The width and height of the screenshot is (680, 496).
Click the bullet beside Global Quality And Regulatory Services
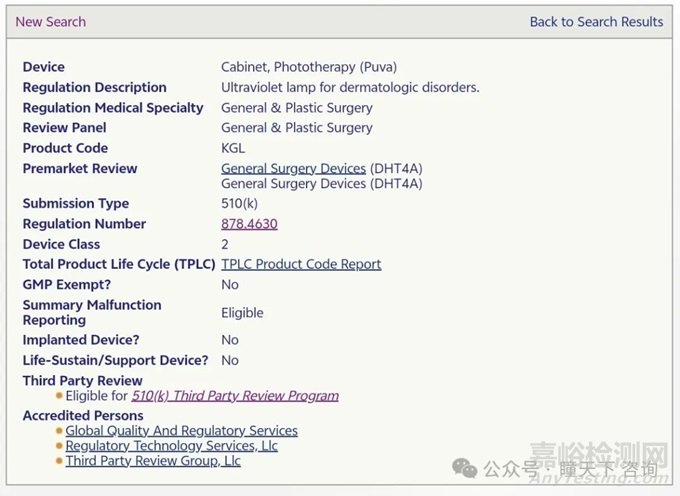tap(59, 431)
